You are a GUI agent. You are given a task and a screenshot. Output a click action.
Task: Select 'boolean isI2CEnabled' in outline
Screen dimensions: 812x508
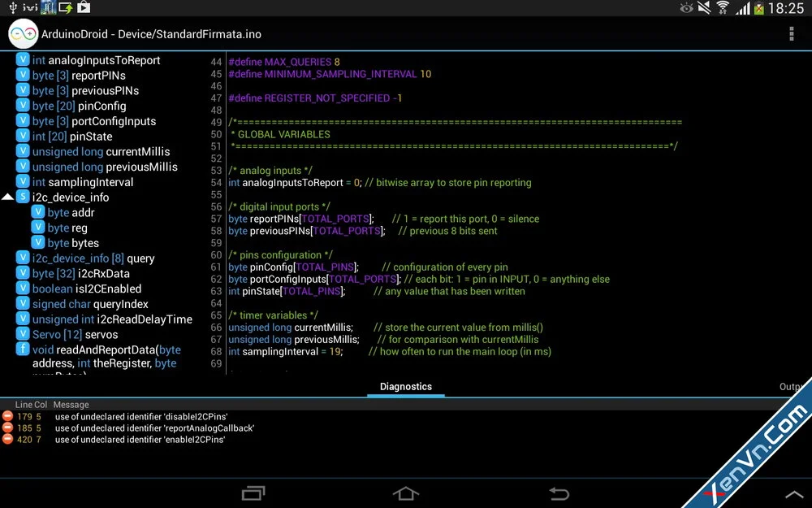86,289
